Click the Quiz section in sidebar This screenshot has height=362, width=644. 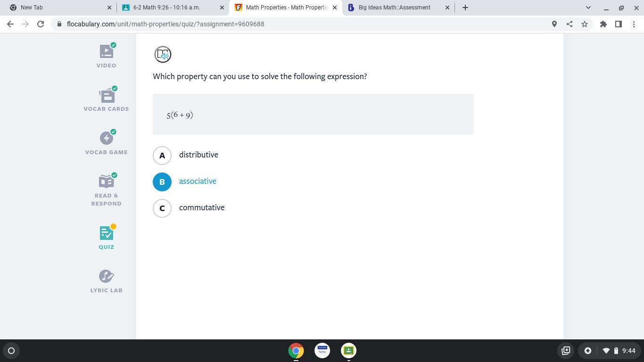107,238
